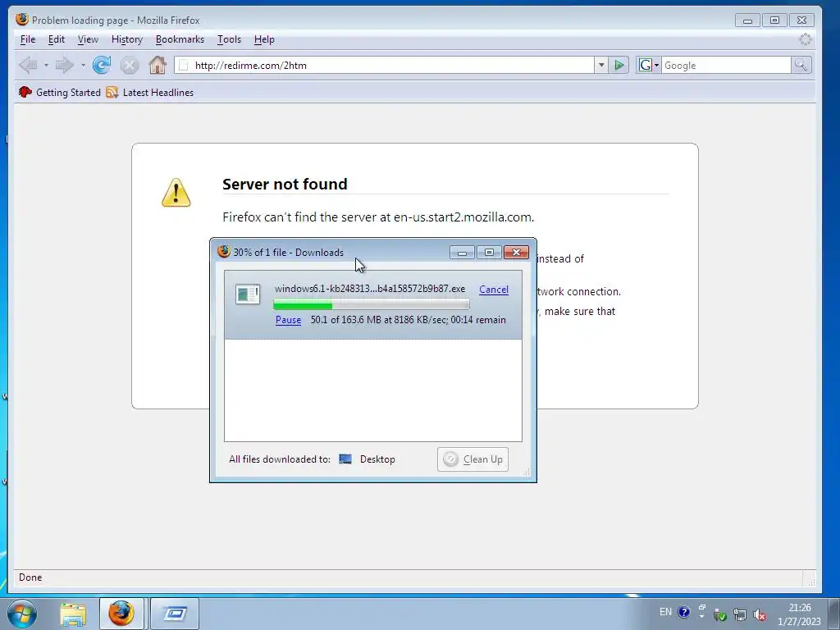This screenshot has width=840, height=630.
Task: Close the Downloads window
Action: click(x=517, y=253)
